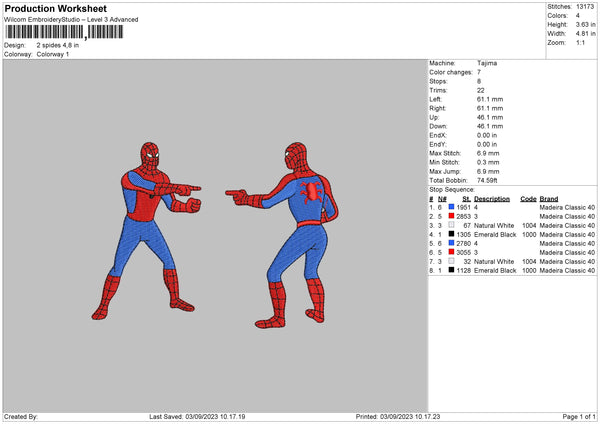Click 'Natural White' in stop row 3
The height and width of the screenshot is (424, 600).
(494, 225)
